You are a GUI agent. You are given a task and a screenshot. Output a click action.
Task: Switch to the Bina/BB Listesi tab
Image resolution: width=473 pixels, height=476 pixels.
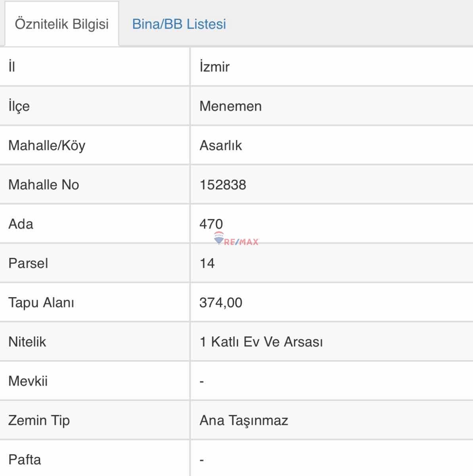point(179,24)
